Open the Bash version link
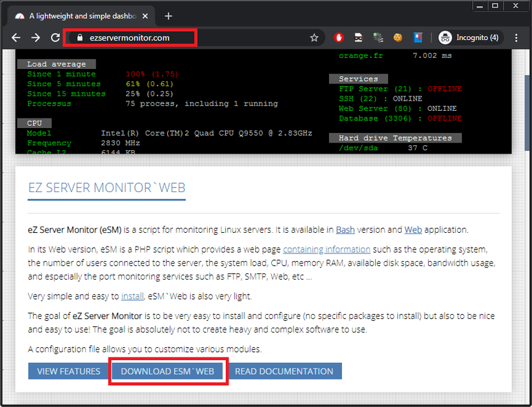 pos(345,230)
